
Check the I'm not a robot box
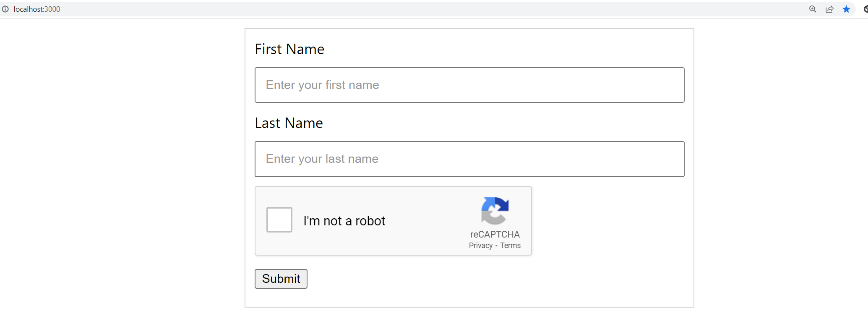pyautogui.click(x=279, y=219)
